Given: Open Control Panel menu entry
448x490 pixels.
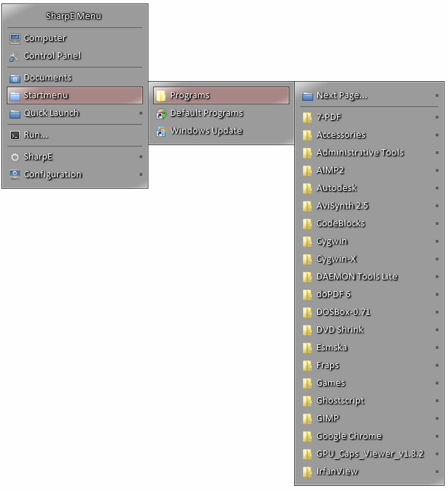Looking at the screenshot, I should pos(75,56).
